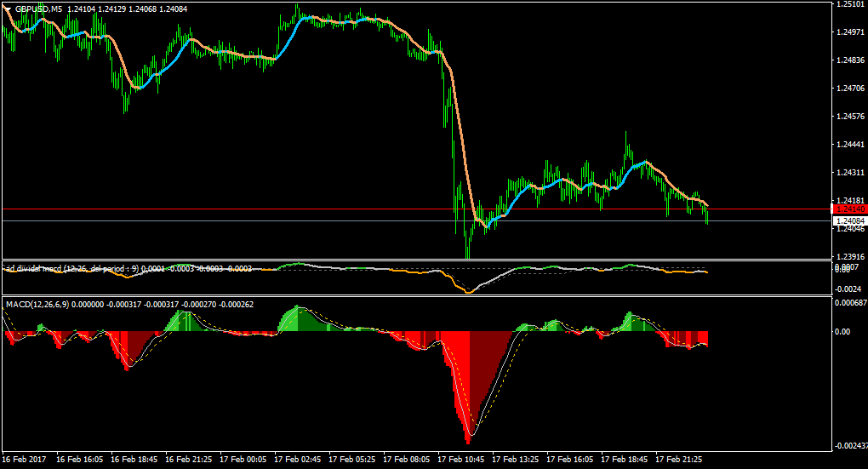This screenshot has height=469, width=868.
Task: Click the red 1.24140 price label
Action: coord(850,209)
